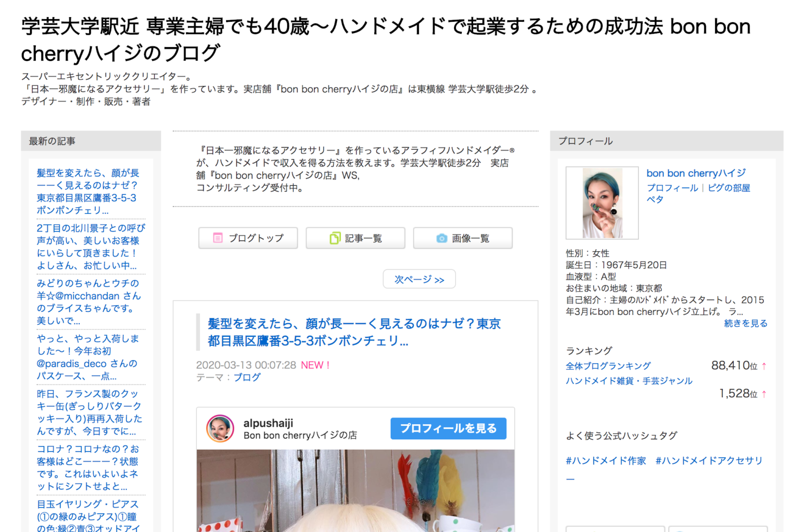Open 全体ブログランキング ranking page
Image resolution: width=796 pixels, height=532 pixels.
click(607, 366)
